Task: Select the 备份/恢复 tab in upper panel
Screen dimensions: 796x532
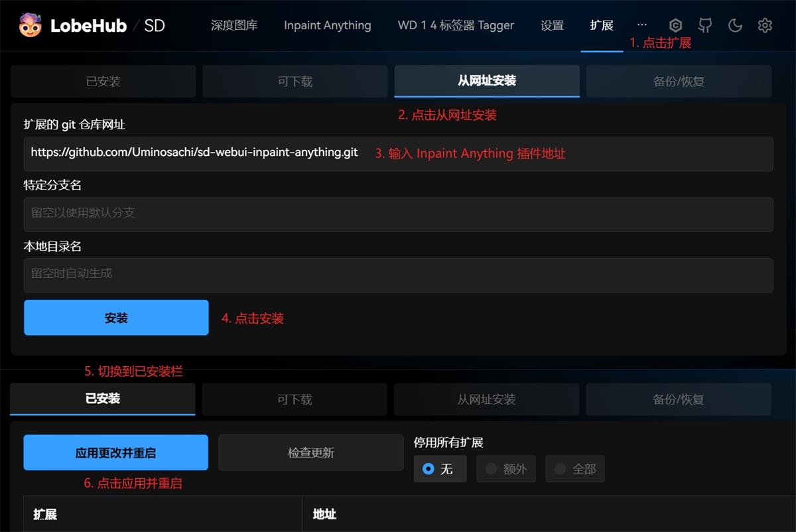Action: coord(679,81)
